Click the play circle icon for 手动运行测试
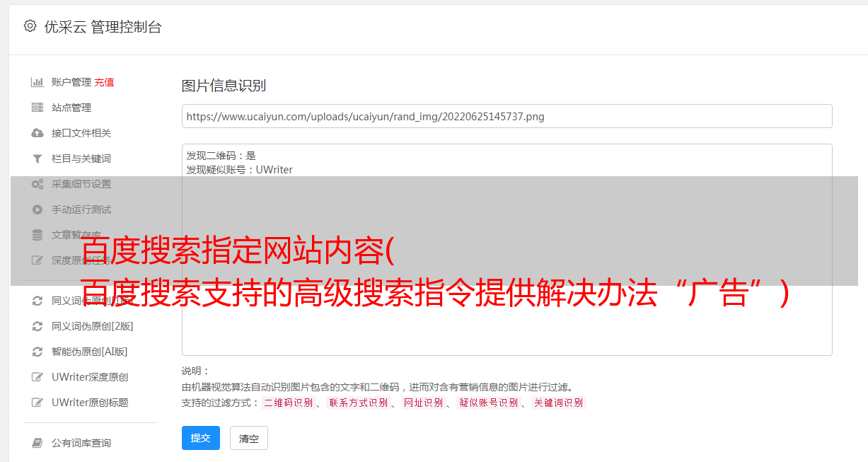This screenshot has width=868, height=462. [x=37, y=209]
